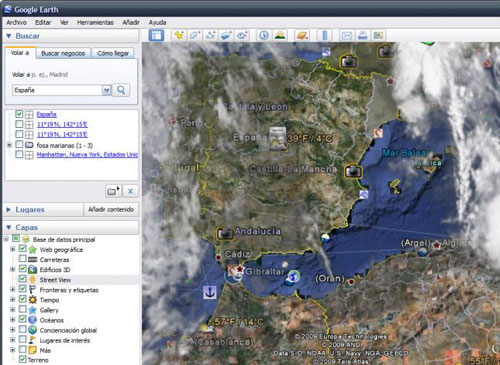Open the Ver menu
This screenshot has width=500, height=365.
(64, 22)
